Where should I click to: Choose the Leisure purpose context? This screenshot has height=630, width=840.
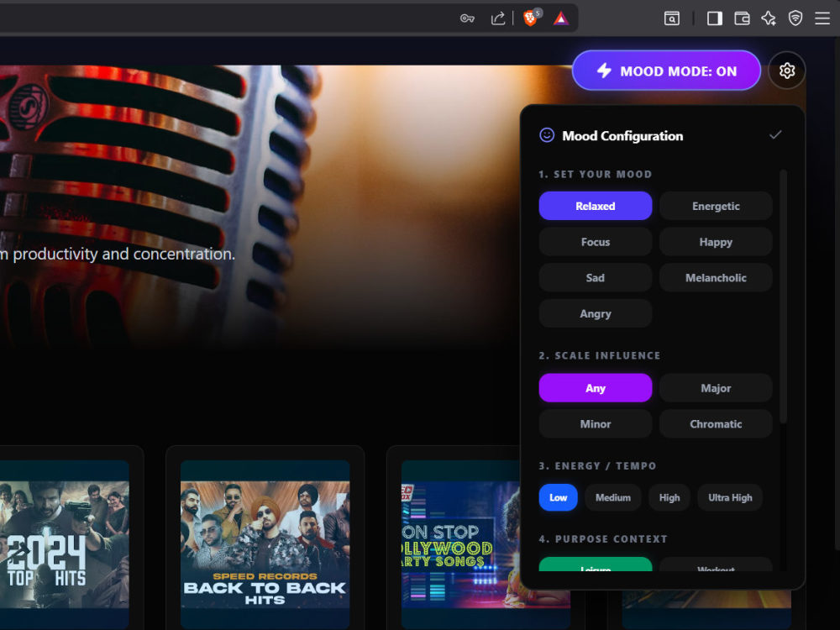[x=596, y=564]
